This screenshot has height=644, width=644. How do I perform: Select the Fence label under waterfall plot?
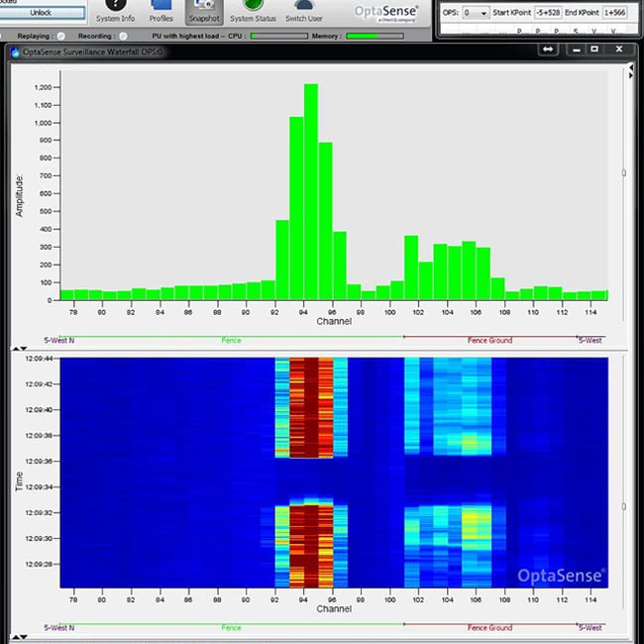[231, 628]
